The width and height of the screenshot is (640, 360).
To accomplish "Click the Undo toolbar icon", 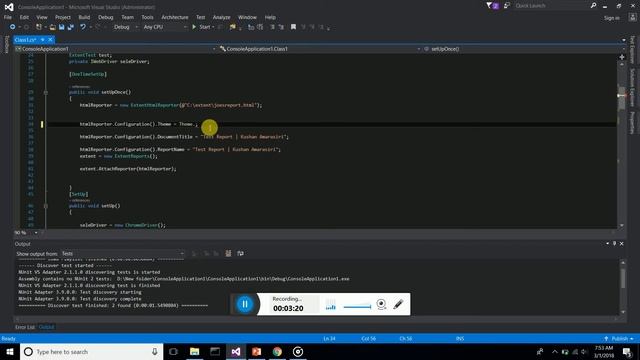I will click(83, 27).
